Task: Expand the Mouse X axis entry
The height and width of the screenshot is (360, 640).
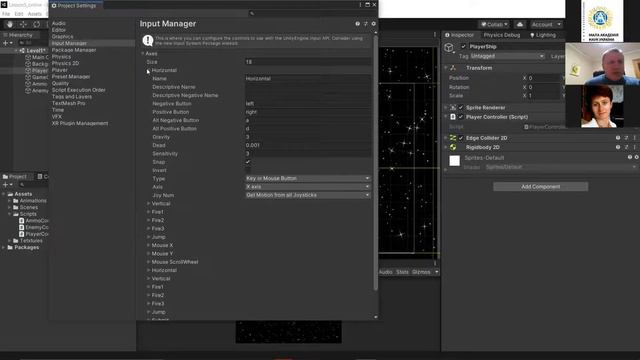Action: (x=149, y=245)
